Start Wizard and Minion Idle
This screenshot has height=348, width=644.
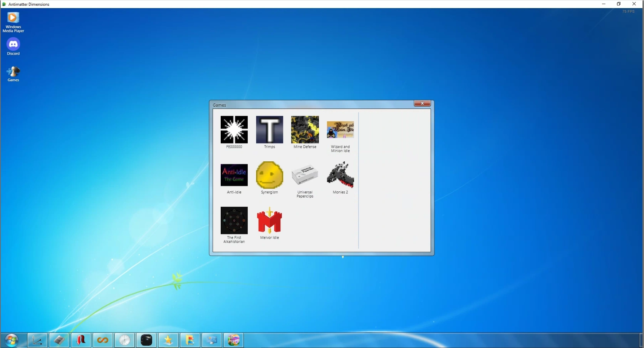(340, 130)
